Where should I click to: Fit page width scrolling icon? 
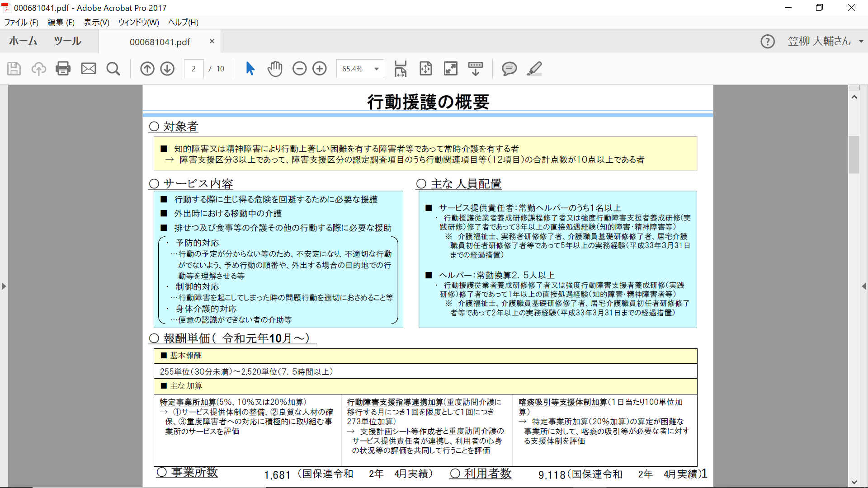click(401, 69)
